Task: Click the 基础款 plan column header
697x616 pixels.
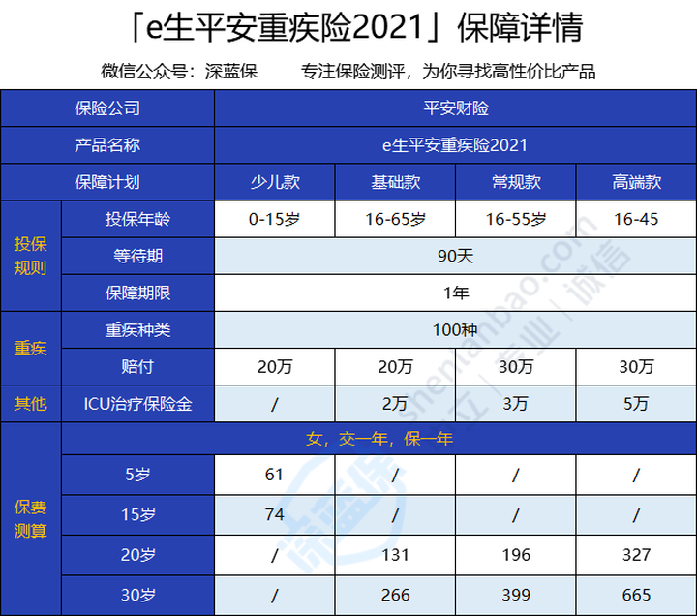Action: click(395, 182)
